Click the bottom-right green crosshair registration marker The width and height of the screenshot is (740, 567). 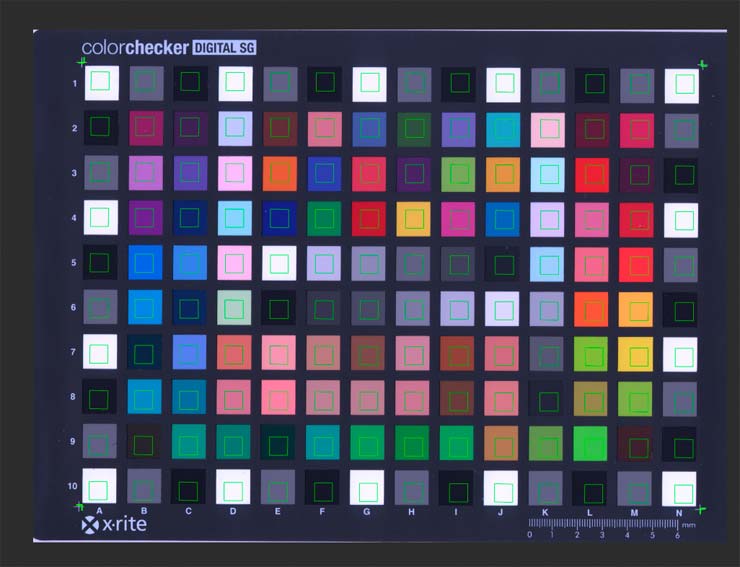tap(701, 510)
